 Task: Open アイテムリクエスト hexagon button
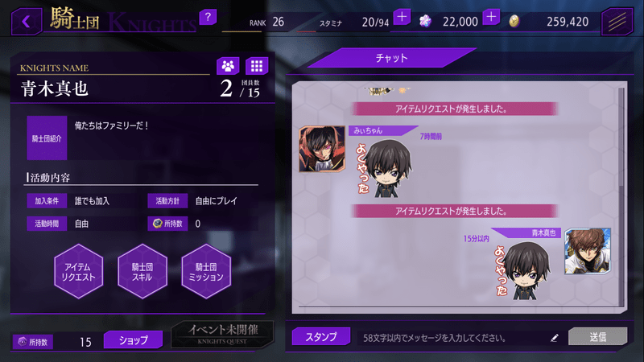point(78,271)
